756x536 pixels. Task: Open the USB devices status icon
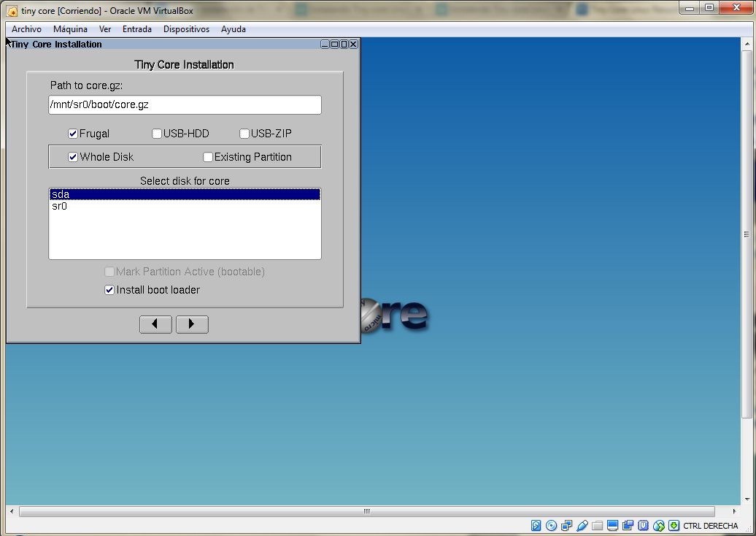582,526
